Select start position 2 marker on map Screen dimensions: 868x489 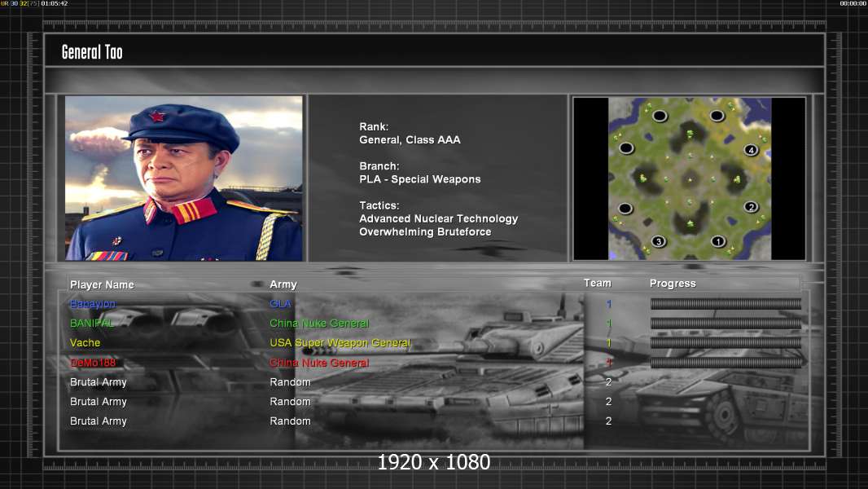tap(751, 207)
